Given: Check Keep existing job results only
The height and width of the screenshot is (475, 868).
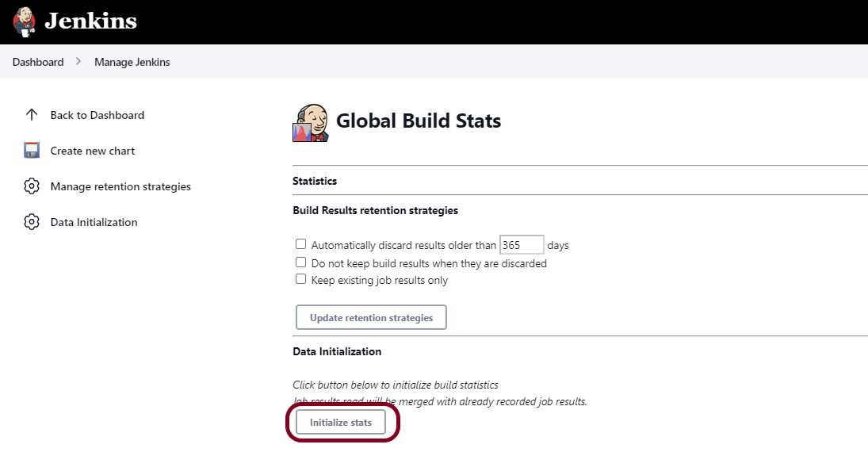Looking at the screenshot, I should 300,279.
